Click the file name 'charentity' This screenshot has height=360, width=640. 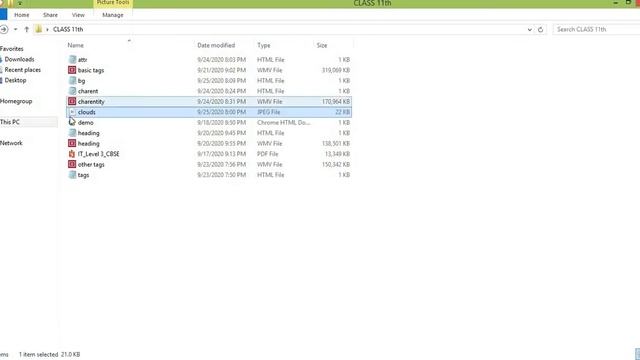click(x=91, y=102)
